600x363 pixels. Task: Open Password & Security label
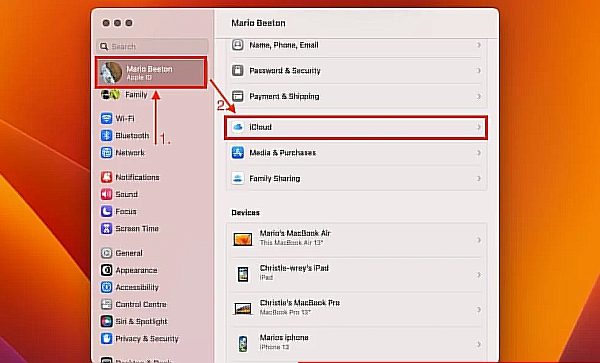[x=285, y=71]
